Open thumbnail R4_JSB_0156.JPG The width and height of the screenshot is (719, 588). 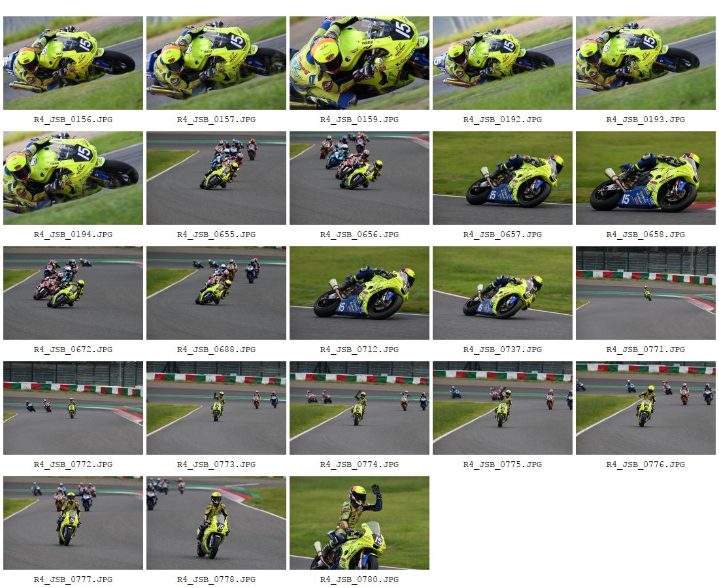pyautogui.click(x=73, y=63)
